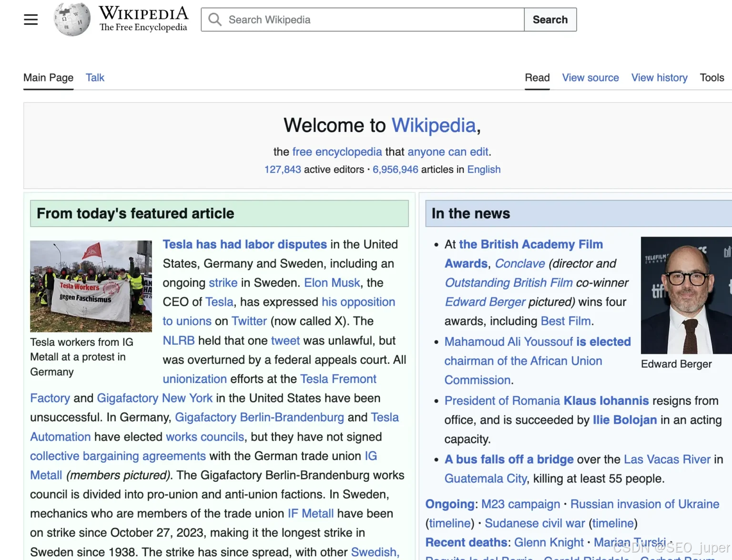The image size is (732, 560).
Task: Follow the free encyclopedia link
Action: tap(337, 152)
